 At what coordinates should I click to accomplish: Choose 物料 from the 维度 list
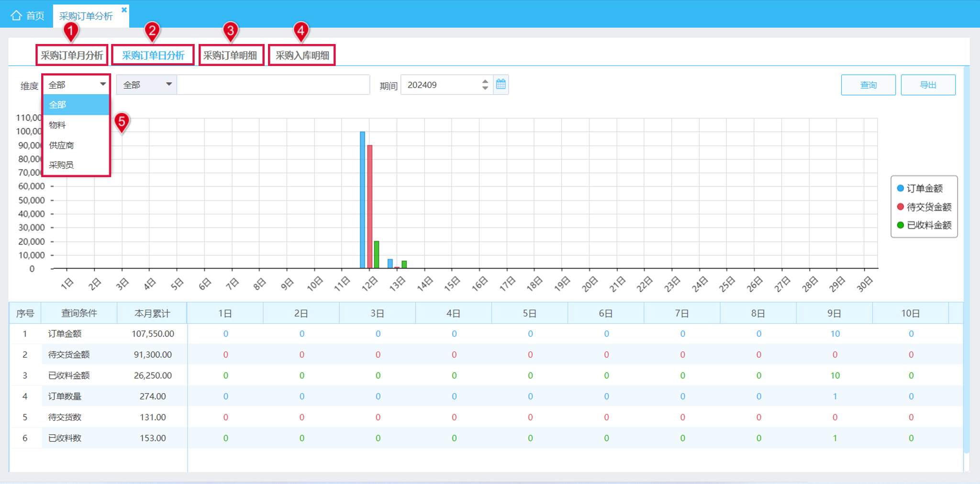[x=77, y=125]
